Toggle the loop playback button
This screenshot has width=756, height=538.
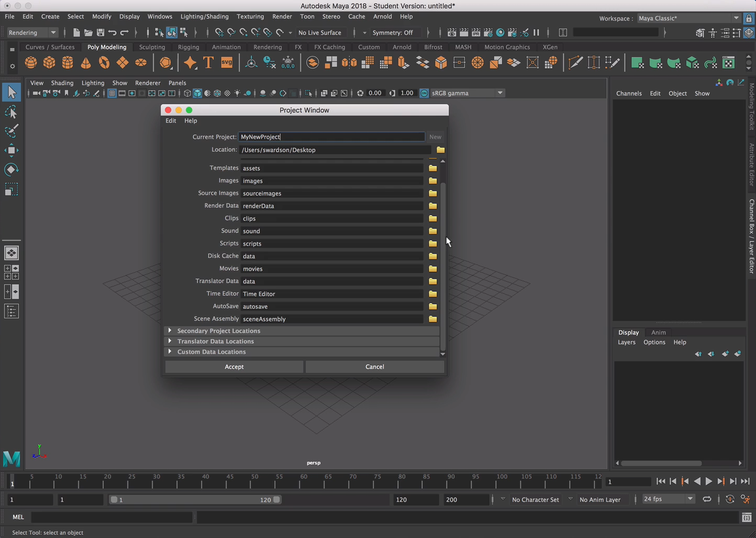coord(707,499)
